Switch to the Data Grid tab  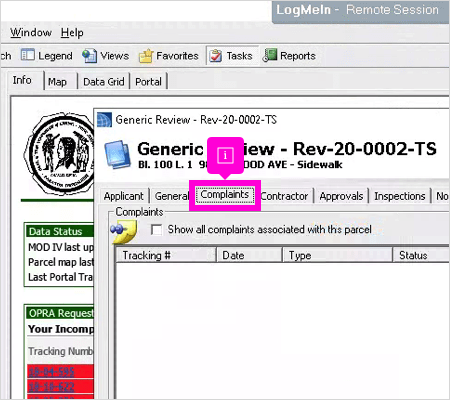(x=104, y=82)
